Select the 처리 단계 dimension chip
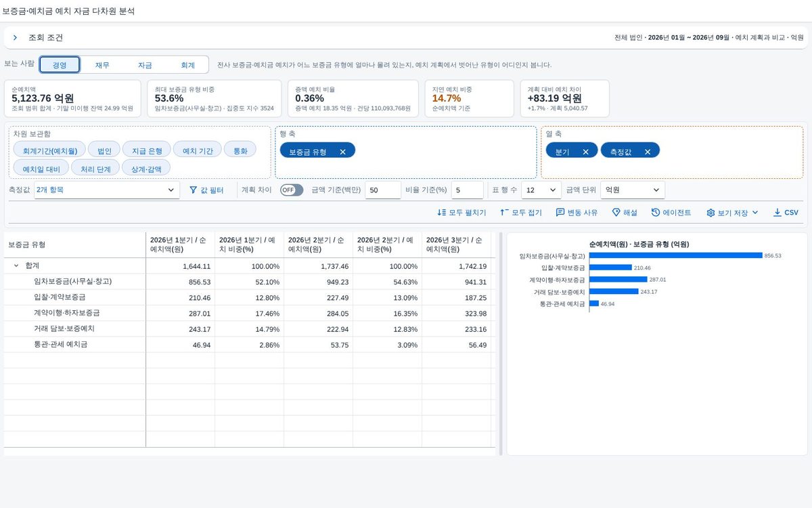 point(95,167)
